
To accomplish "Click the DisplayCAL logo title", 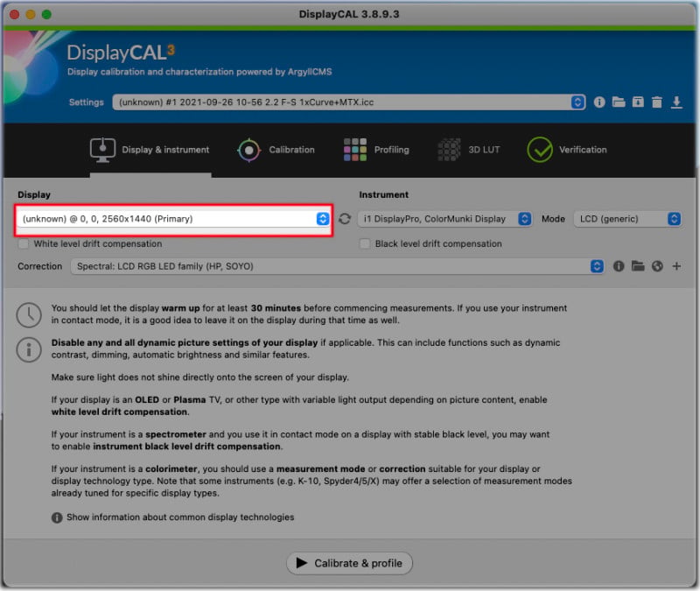I will [x=121, y=53].
